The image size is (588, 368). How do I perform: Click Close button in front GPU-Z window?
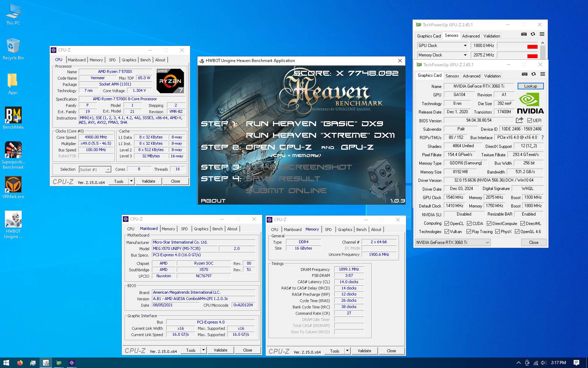[533, 242]
